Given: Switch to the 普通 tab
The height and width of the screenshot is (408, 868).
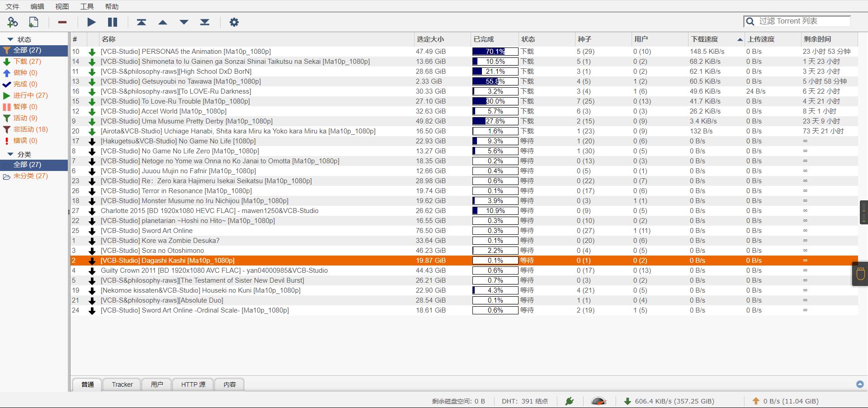Looking at the screenshot, I should (x=88, y=384).
